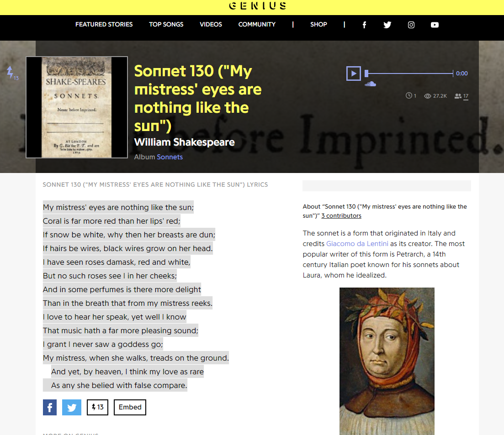Select lyric 'Than in the breath that from my mistress reeks.'

[127, 304]
